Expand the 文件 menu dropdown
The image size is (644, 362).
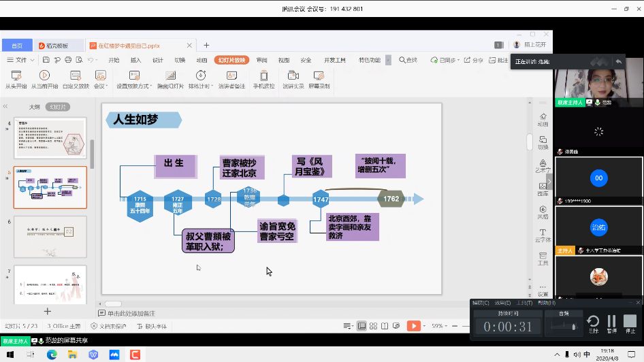pyautogui.click(x=25, y=60)
